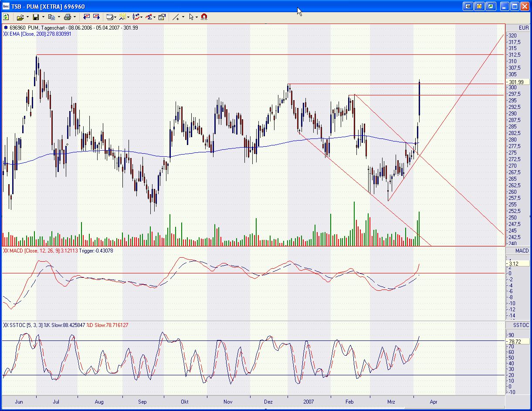This screenshot has height=411, width=532.
Task: Open the chart properties settings icon
Action: pos(162,17)
